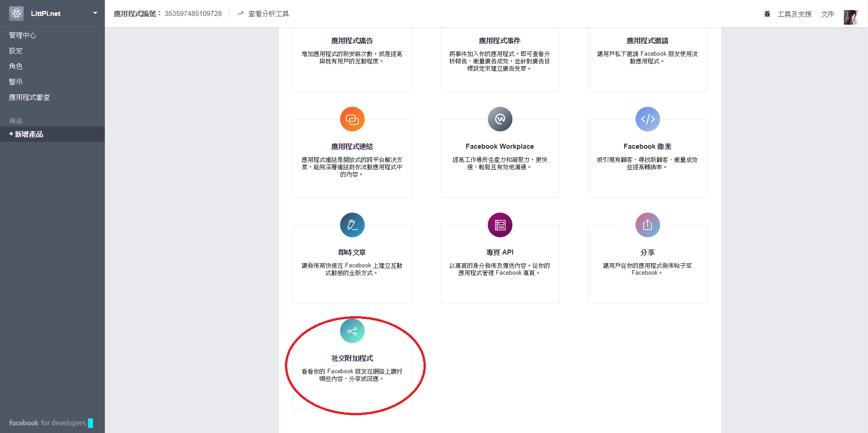
Task: Click the bug report icon
Action: pyautogui.click(x=767, y=14)
